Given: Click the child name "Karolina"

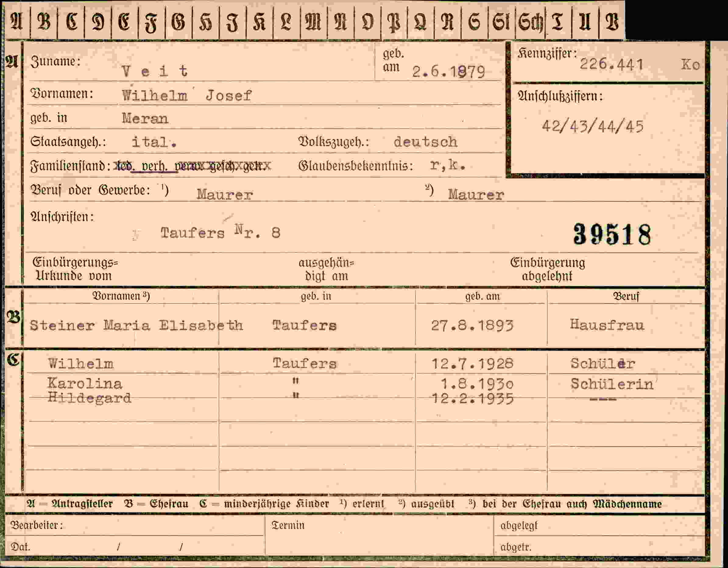Looking at the screenshot, I should click(85, 384).
